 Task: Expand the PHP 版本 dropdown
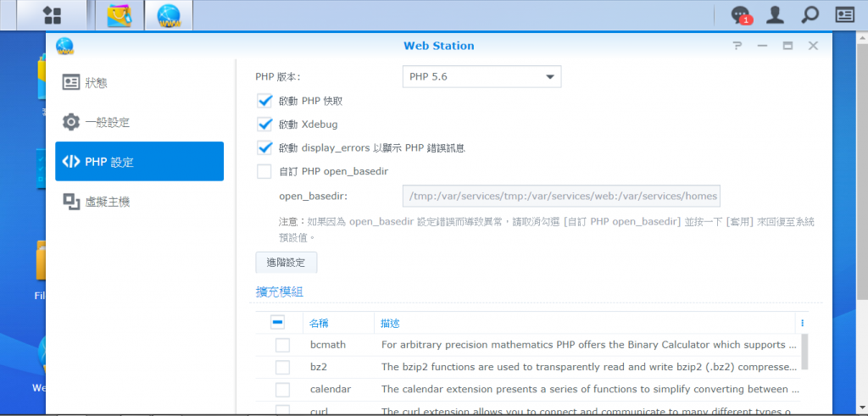[x=481, y=77]
